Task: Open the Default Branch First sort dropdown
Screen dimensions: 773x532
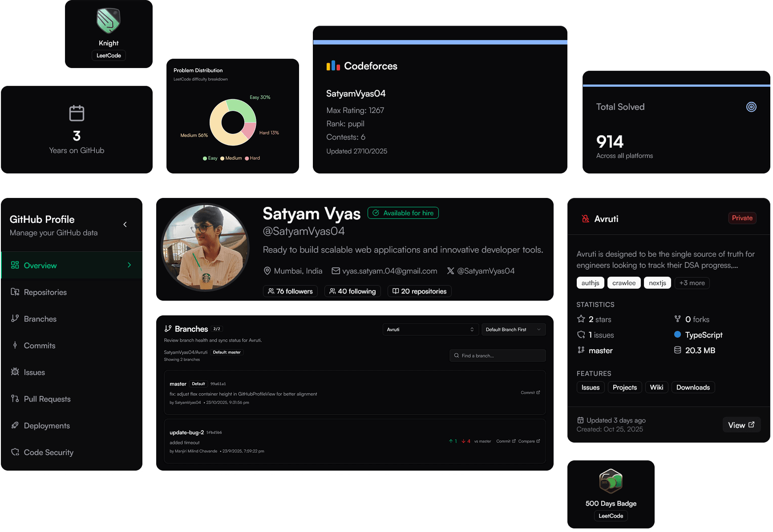Action: [513, 329]
